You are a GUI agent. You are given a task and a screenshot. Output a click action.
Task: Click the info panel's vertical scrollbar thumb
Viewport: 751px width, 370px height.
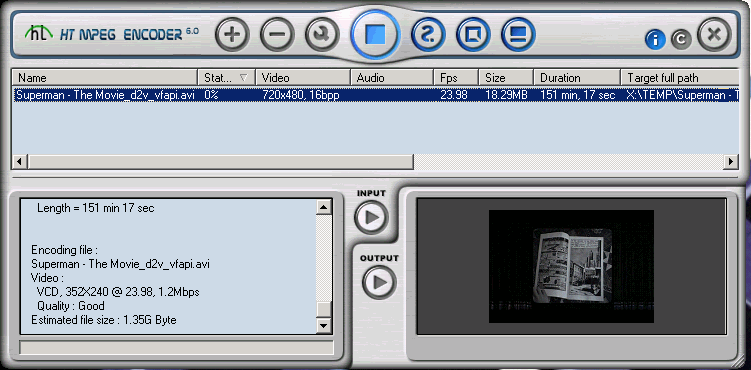coord(324,309)
